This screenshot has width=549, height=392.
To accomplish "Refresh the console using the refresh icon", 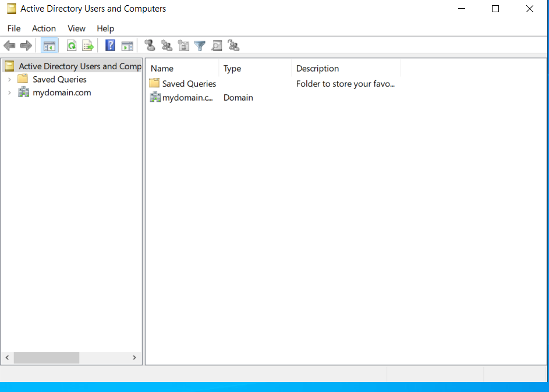I will [x=70, y=45].
